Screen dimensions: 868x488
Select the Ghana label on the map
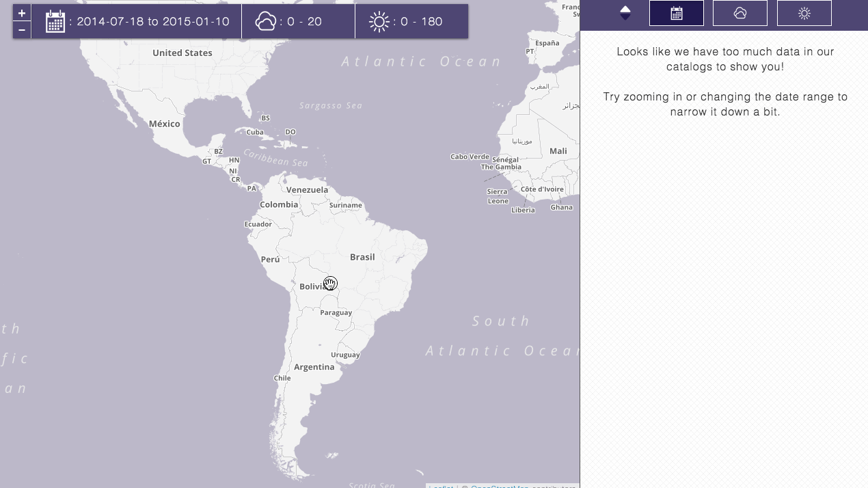coord(562,207)
